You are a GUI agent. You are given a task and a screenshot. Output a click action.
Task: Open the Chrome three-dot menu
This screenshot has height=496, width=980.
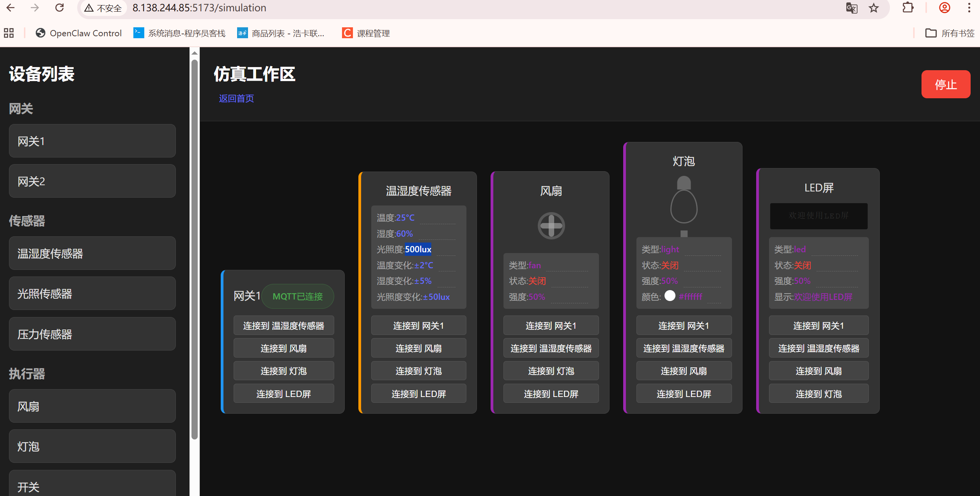point(969,8)
